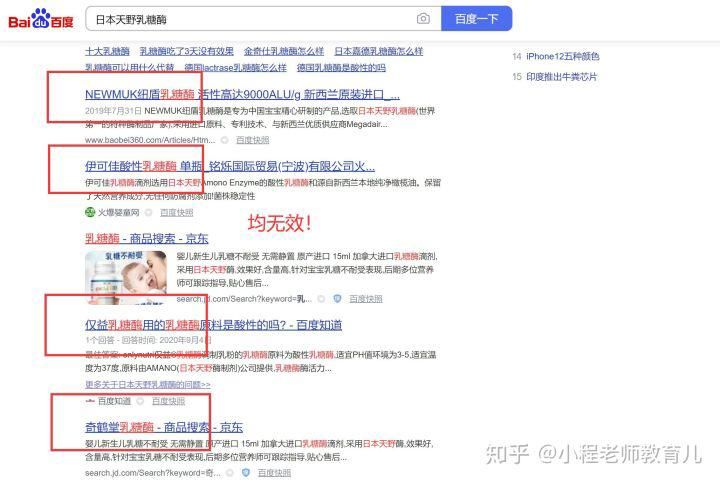Focus the search box containing 日本天野乳糖酶
The image size is (720, 483).
[x=264, y=19]
